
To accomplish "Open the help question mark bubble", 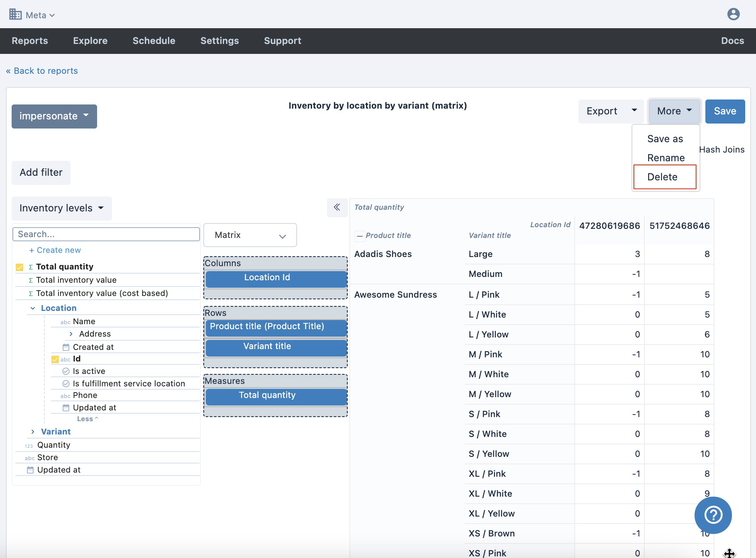I will pyautogui.click(x=713, y=515).
